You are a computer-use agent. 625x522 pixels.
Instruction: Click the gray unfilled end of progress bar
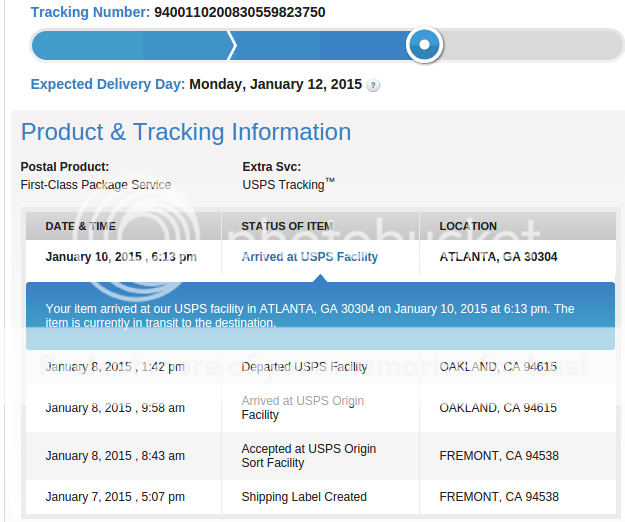(540, 45)
